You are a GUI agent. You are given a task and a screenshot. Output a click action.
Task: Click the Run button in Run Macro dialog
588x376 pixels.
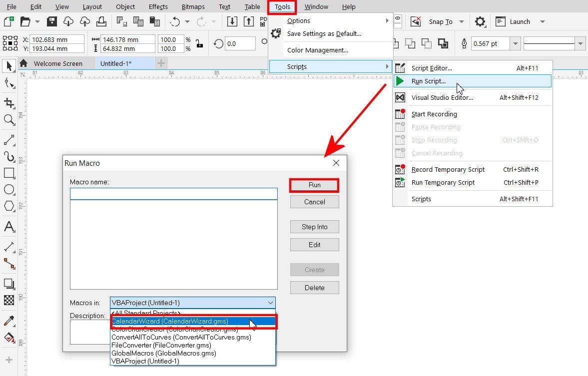[314, 185]
